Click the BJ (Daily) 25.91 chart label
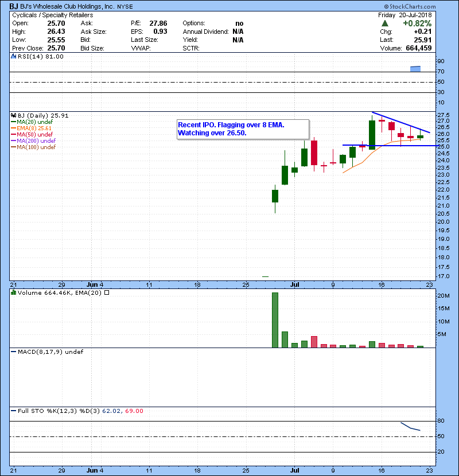 (43, 116)
